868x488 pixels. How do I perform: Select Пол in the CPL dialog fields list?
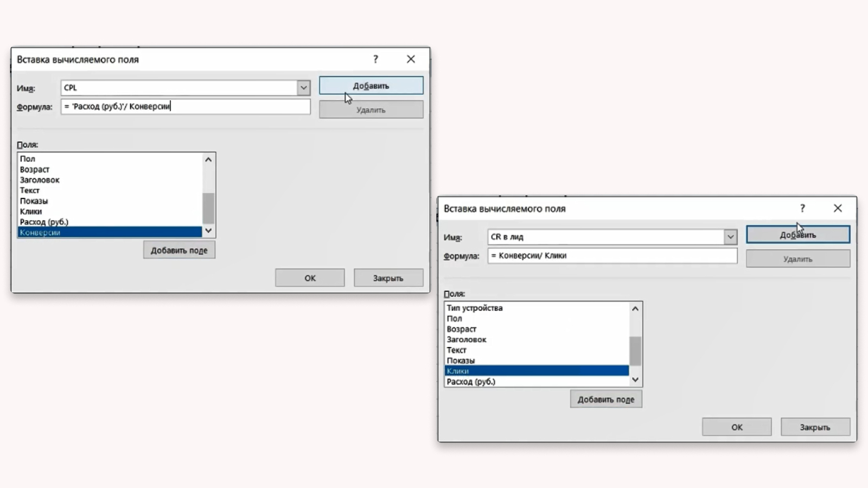(110, 159)
